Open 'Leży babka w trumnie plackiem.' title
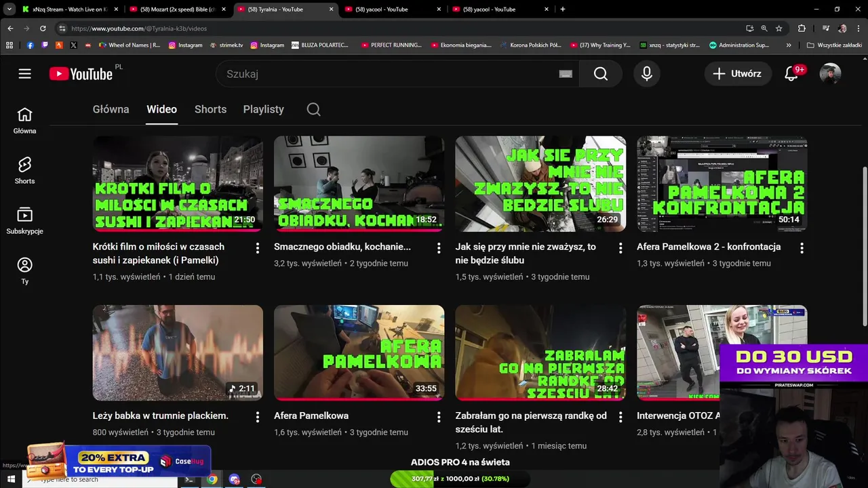Viewport: 868px width, 488px height. [161, 415]
